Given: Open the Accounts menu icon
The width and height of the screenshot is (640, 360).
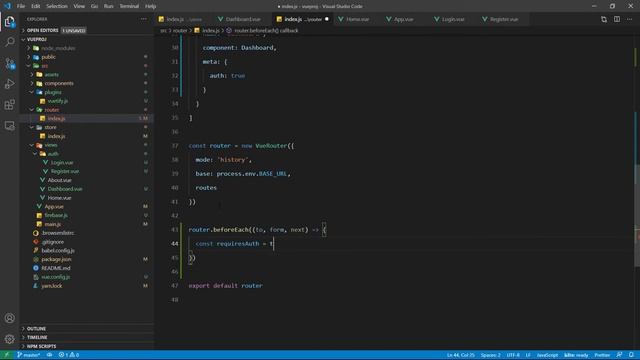Looking at the screenshot, I should (x=9, y=318).
